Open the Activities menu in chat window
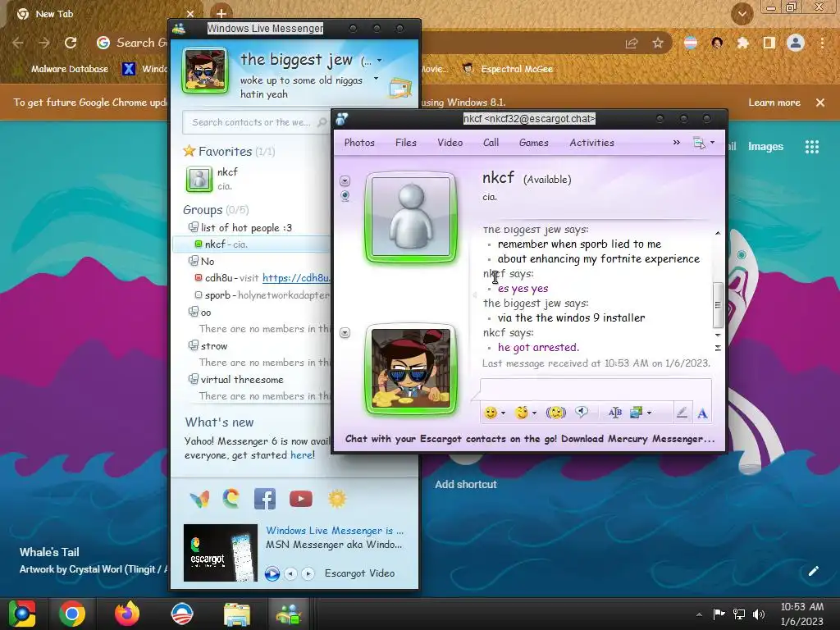 (592, 143)
